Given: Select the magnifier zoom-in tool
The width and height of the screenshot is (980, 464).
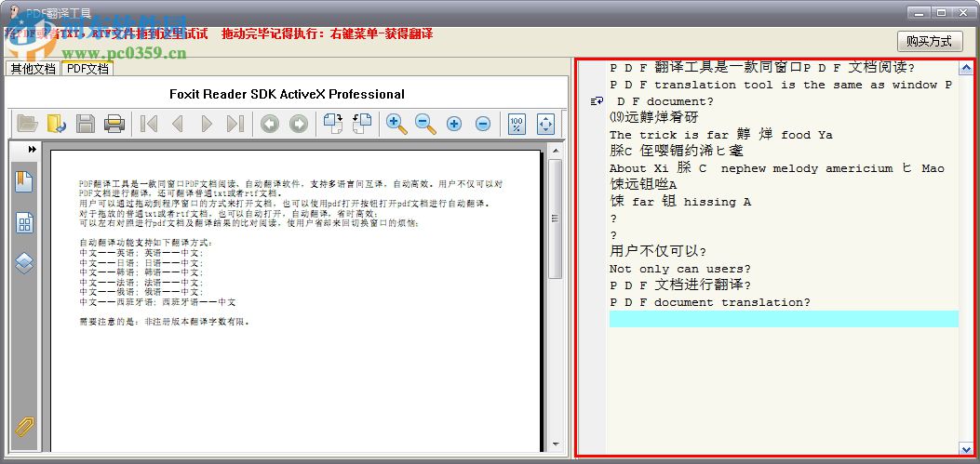Looking at the screenshot, I should [x=396, y=124].
